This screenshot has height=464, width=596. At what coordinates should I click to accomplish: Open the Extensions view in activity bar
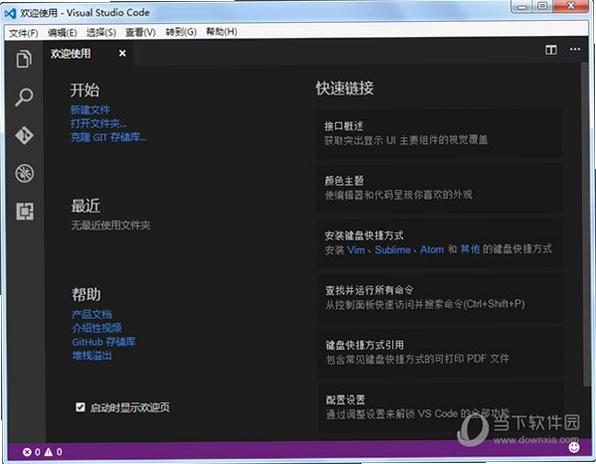[x=25, y=211]
